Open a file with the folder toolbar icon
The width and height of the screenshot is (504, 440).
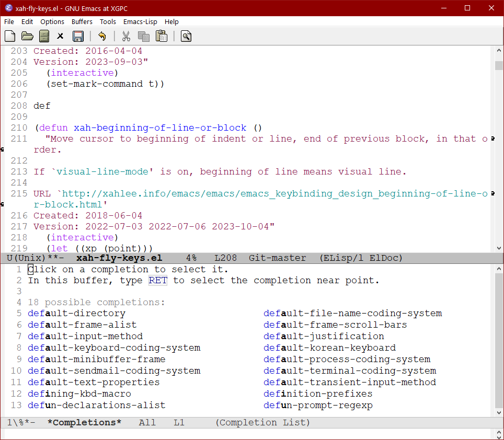27,36
